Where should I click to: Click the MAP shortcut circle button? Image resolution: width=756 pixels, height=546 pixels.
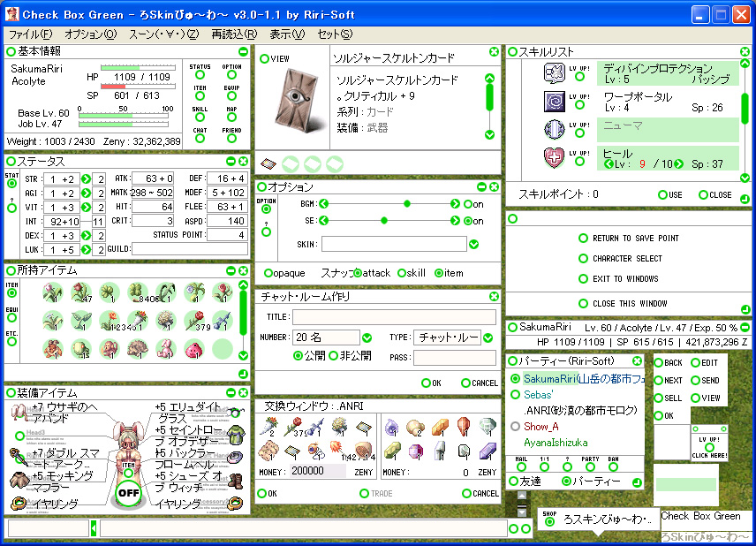click(232, 118)
